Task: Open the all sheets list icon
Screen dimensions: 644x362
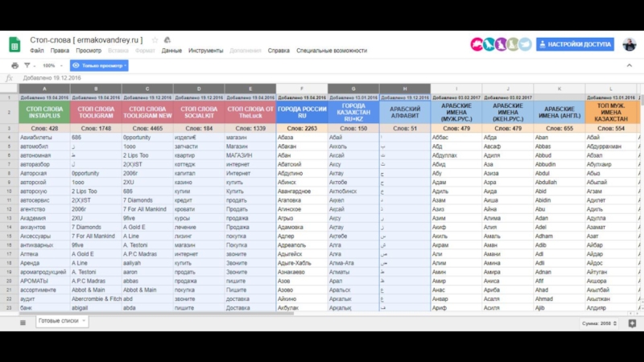Action: point(23,323)
